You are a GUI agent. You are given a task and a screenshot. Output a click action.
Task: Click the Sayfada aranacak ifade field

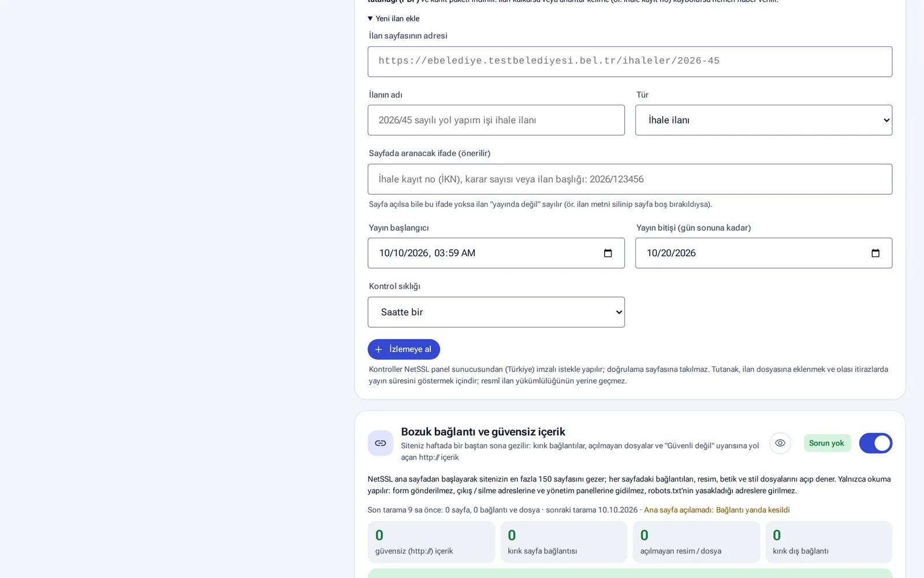[629, 179]
